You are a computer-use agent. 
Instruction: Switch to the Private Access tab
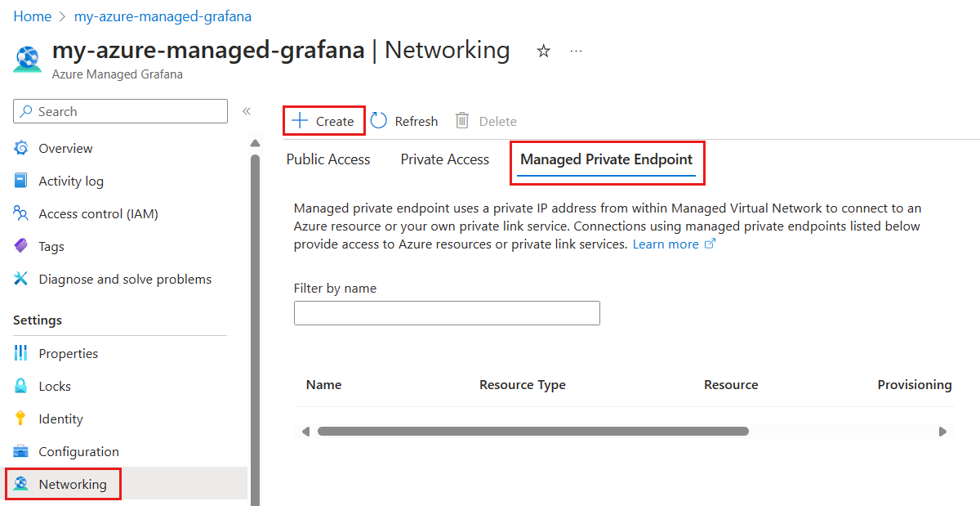tap(445, 159)
